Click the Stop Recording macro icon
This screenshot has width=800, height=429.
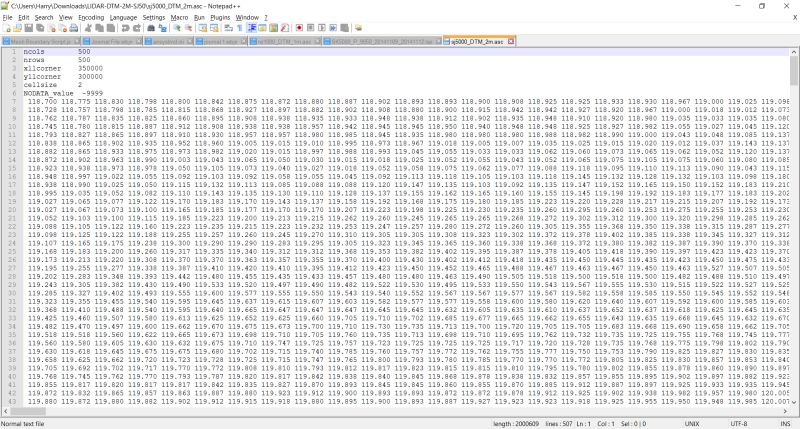pyautogui.click(x=310, y=28)
